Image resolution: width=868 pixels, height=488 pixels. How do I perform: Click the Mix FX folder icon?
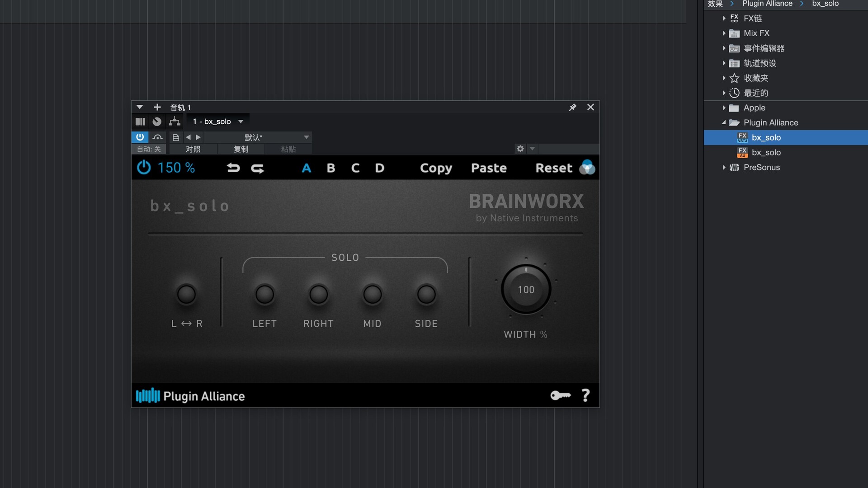734,33
